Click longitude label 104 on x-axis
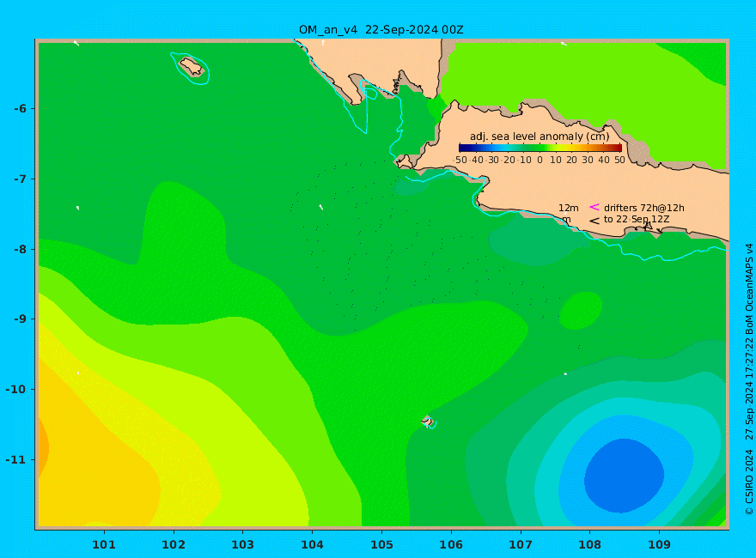 (x=312, y=545)
